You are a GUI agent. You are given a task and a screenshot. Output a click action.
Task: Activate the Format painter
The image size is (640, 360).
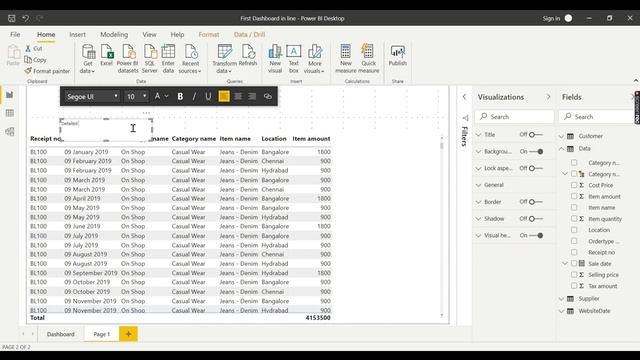point(47,71)
